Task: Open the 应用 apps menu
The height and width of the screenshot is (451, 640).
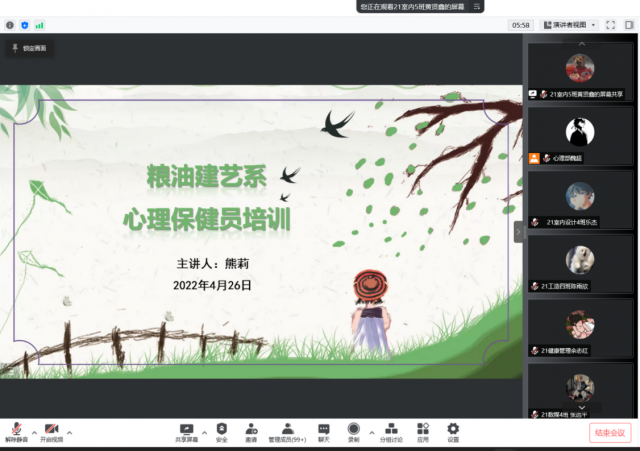Action: tap(423, 431)
